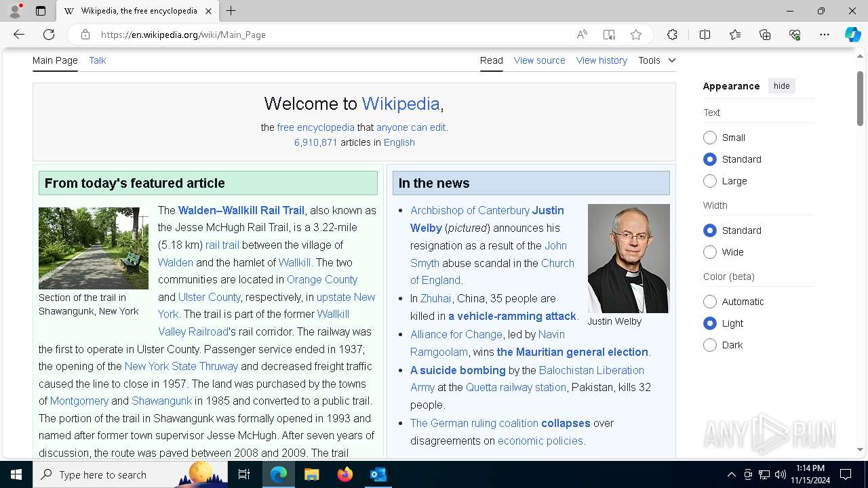Image resolution: width=868 pixels, height=488 pixels.
Task: Follow the 'anyone can edit' link
Action: click(411, 127)
